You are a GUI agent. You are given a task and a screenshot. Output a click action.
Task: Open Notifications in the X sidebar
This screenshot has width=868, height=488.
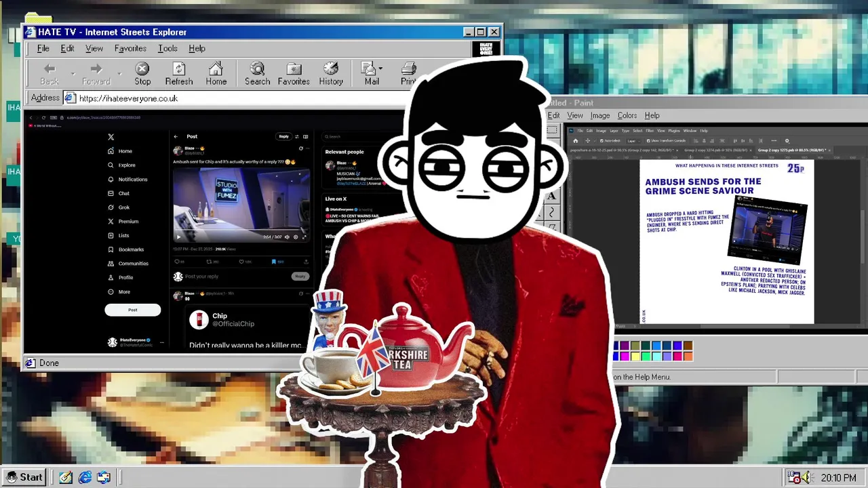[127, 179]
